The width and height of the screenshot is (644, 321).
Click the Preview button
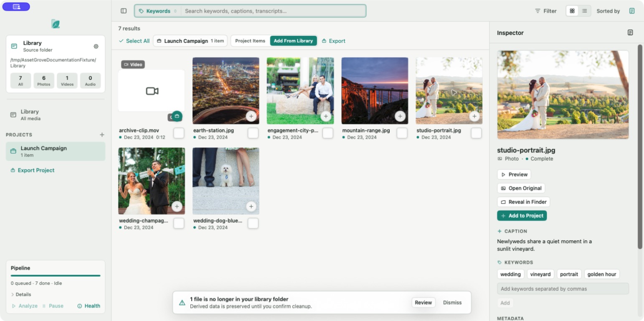[514, 174]
